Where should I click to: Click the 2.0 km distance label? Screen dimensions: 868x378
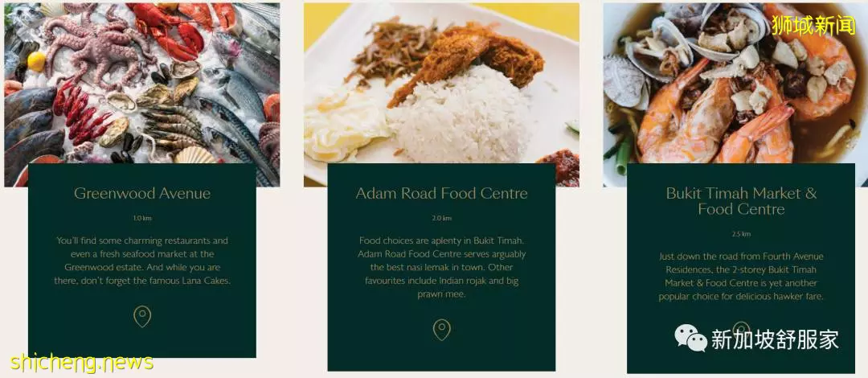point(441,219)
